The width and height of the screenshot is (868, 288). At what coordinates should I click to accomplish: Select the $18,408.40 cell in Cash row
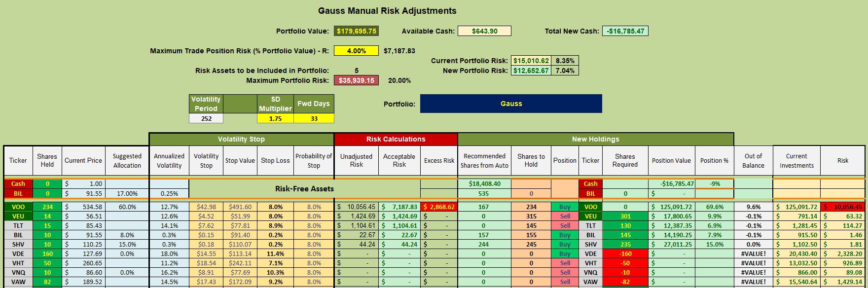pos(484,183)
